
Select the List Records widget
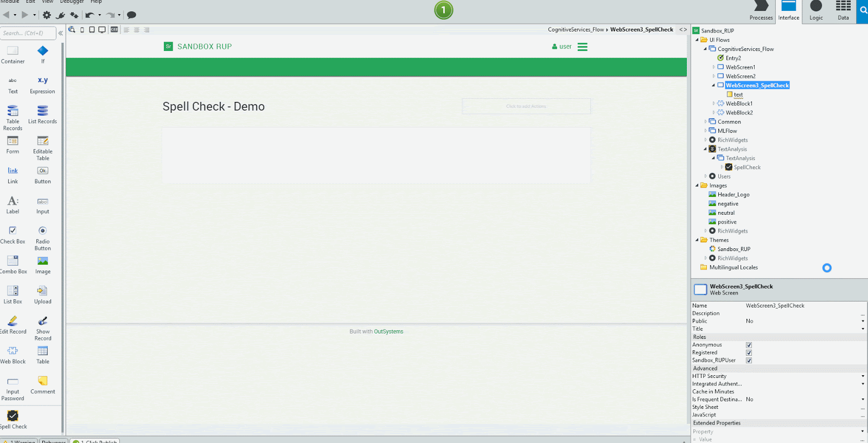43,115
